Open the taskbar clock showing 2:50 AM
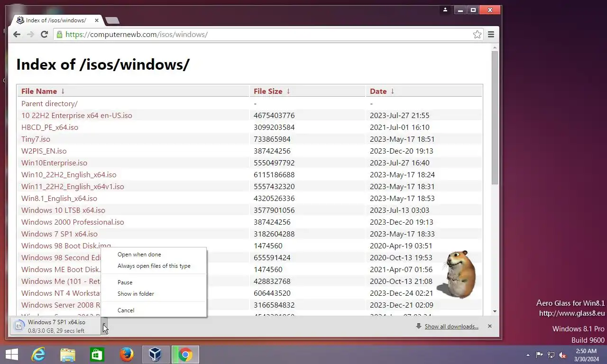The height and width of the screenshot is (364, 607). click(586, 355)
